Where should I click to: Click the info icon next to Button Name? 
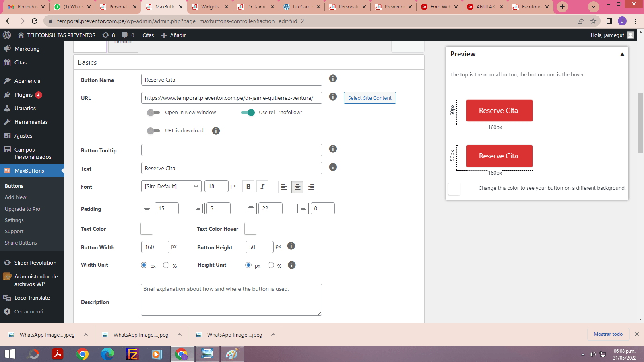click(x=333, y=78)
